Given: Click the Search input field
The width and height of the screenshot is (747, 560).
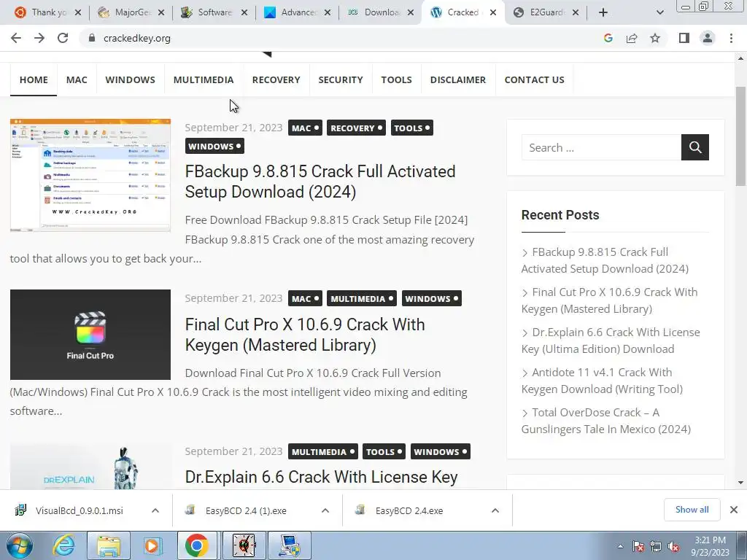Looking at the screenshot, I should (601, 147).
